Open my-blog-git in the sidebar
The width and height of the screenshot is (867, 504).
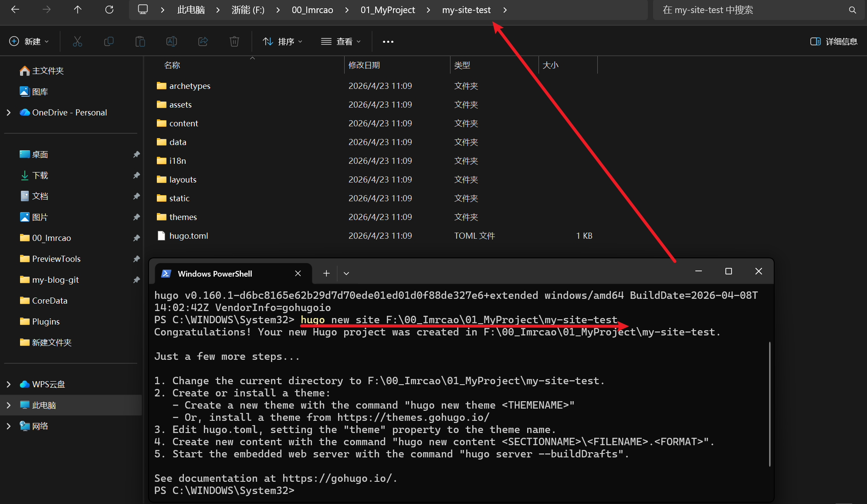point(55,280)
